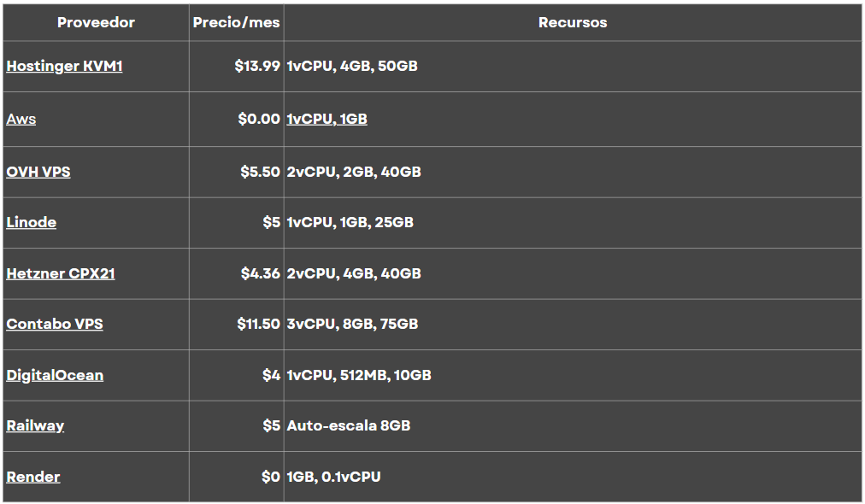The width and height of the screenshot is (865, 504).
Task: Click the $11.50 price cell
Action: 258,324
